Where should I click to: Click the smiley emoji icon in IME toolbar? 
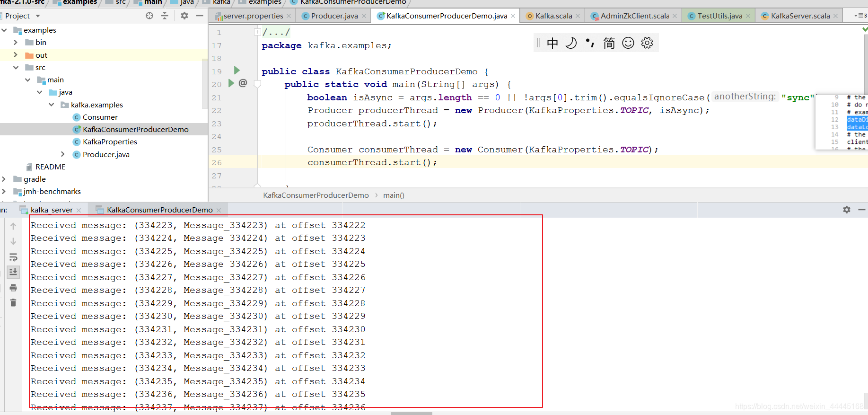click(x=628, y=43)
